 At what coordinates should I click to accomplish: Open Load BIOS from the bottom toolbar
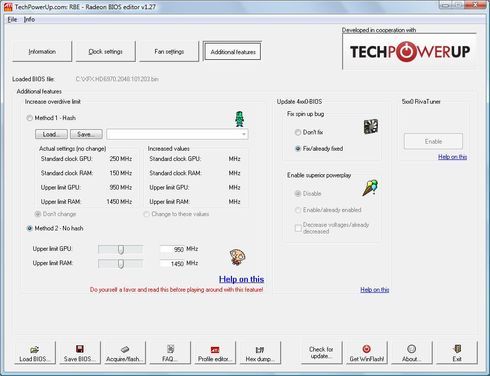pyautogui.click(x=34, y=353)
